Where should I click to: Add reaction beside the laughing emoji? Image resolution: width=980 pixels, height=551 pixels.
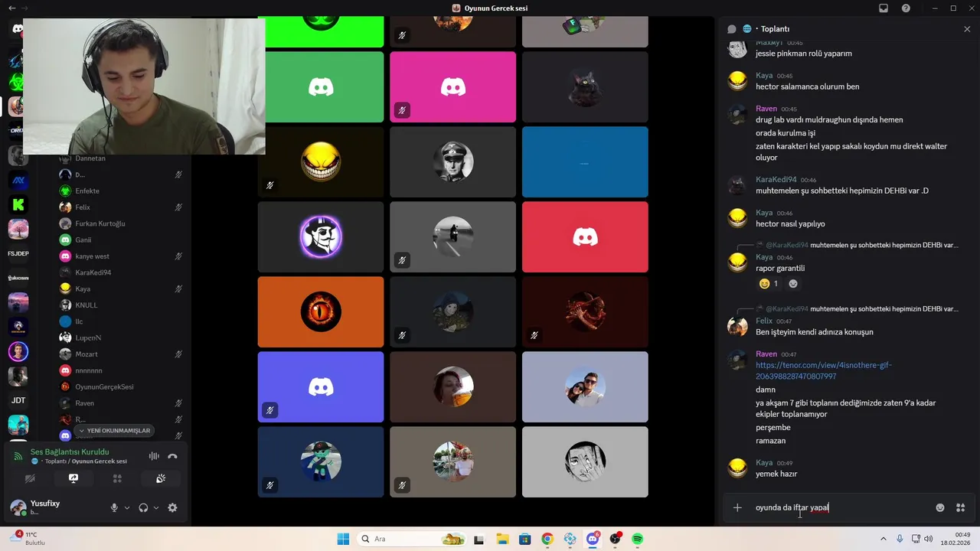[x=793, y=284]
